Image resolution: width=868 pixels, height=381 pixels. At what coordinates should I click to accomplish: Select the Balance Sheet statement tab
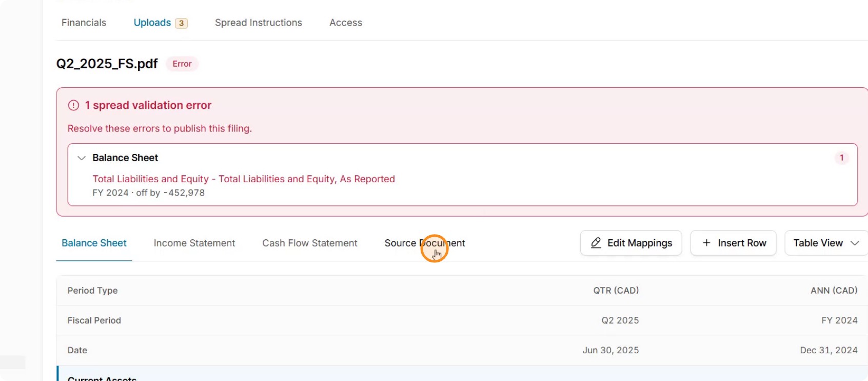(x=94, y=243)
